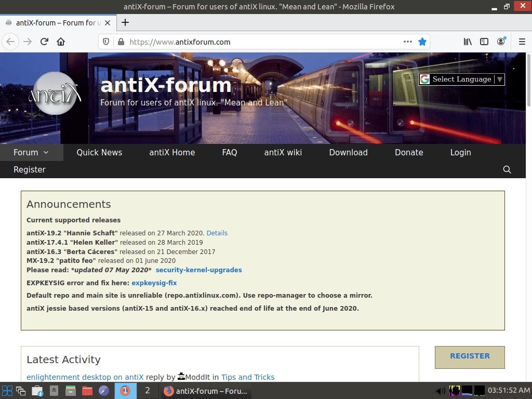The height and width of the screenshot is (399, 532).
Task: Open the red folder file manager
Action: coord(87,391)
